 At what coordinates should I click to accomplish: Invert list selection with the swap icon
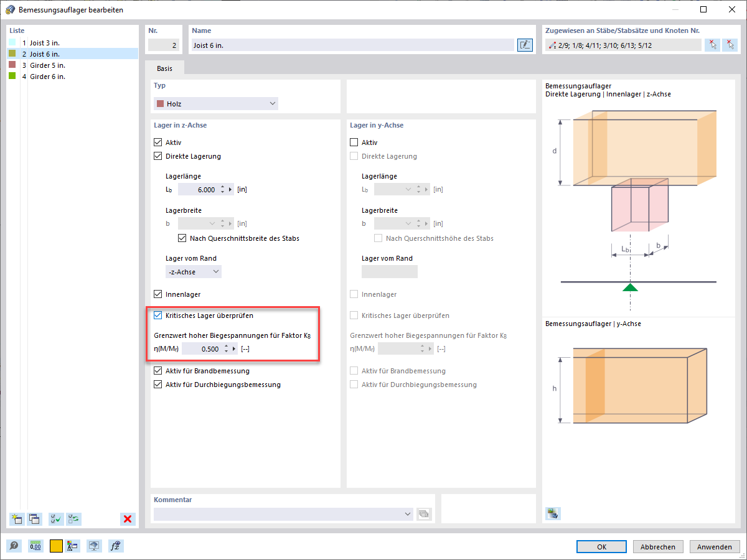click(73, 519)
